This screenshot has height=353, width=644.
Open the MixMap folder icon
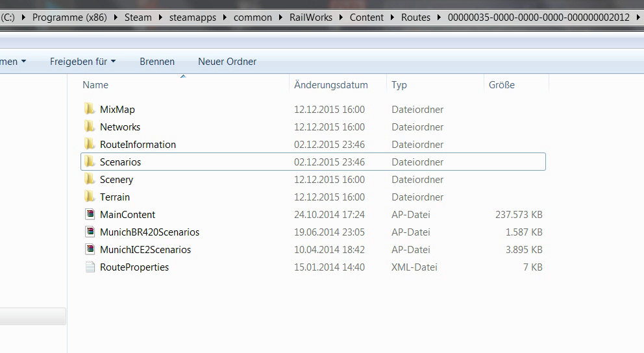(89, 109)
